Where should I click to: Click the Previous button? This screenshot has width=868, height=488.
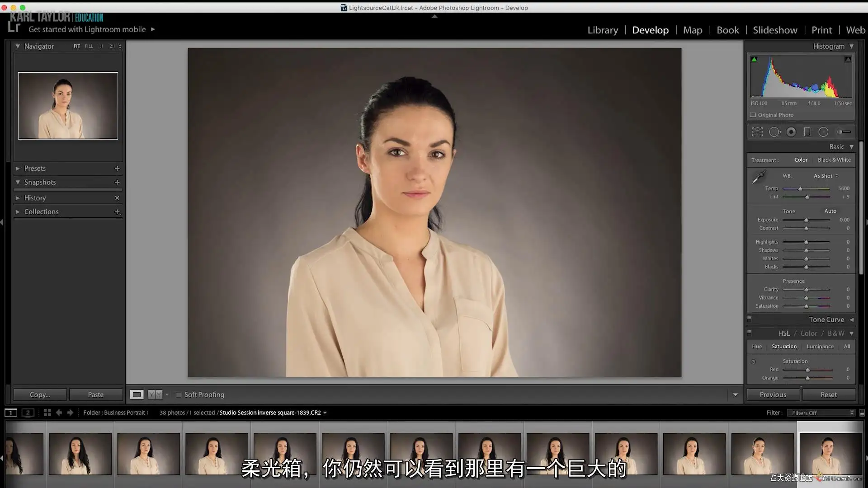point(773,395)
